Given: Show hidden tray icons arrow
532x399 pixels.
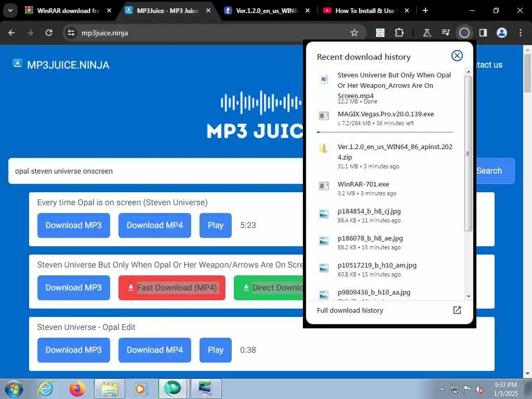Looking at the screenshot, I should coord(442,389).
